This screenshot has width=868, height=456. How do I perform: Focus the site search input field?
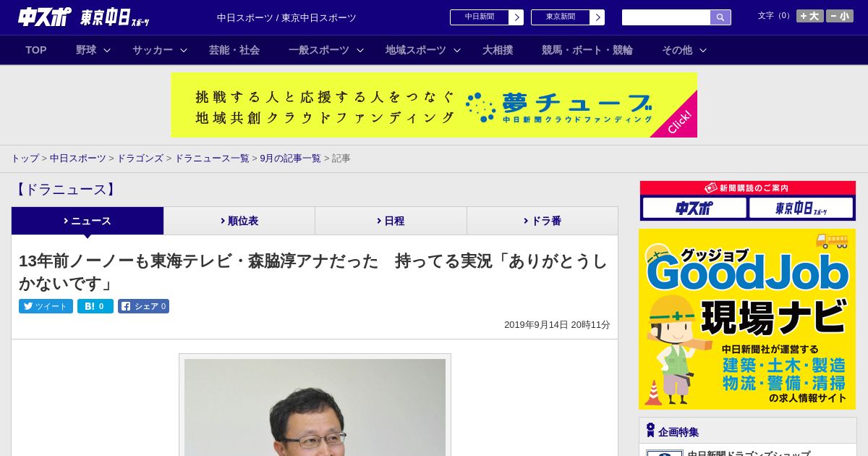[665, 17]
